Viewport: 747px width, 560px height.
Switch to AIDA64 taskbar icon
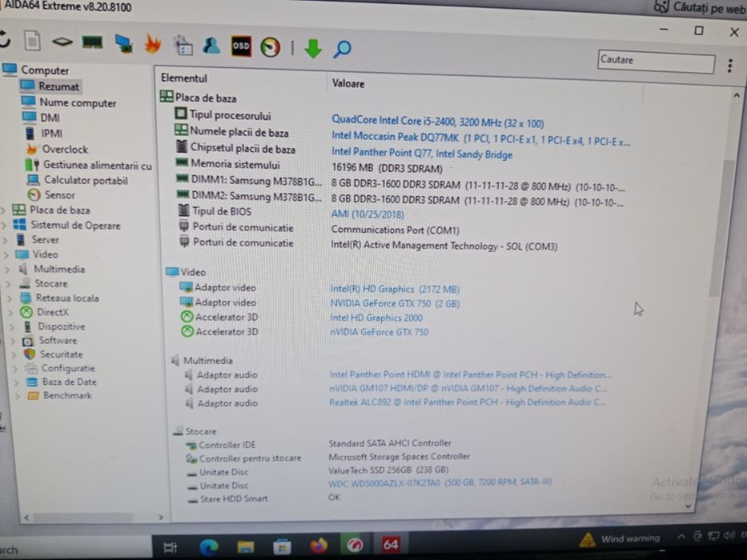point(390,544)
